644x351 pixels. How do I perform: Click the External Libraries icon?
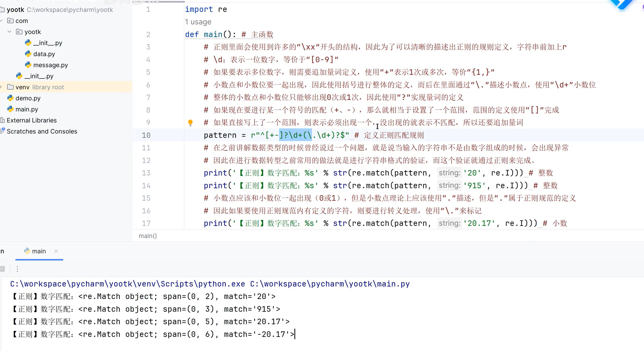tap(2, 120)
